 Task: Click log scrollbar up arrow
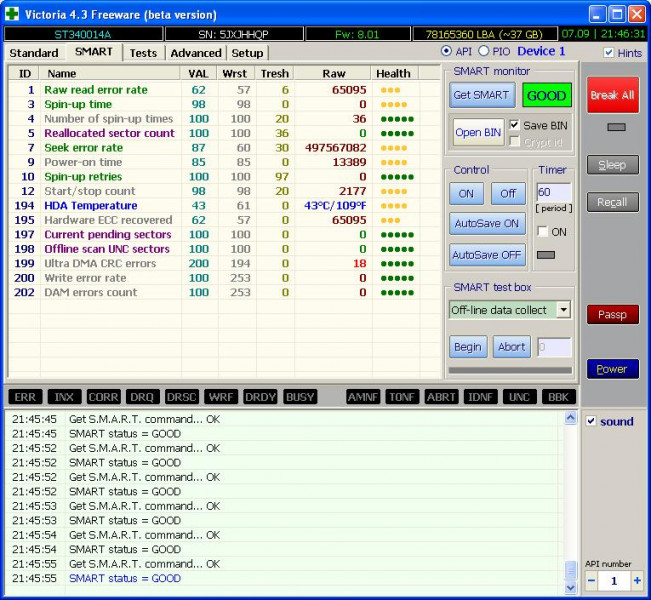(x=571, y=417)
